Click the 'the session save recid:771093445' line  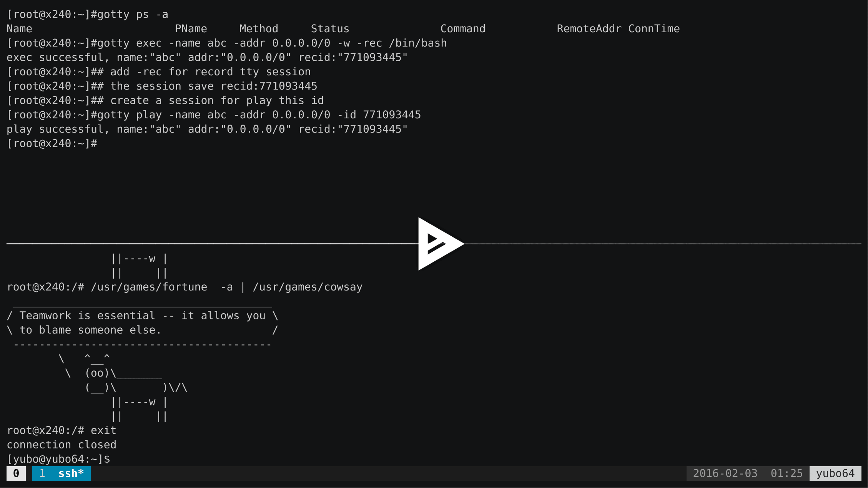[162, 86]
